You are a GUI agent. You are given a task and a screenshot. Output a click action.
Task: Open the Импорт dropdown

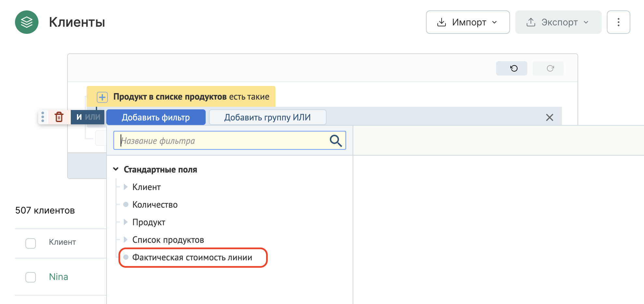(468, 22)
